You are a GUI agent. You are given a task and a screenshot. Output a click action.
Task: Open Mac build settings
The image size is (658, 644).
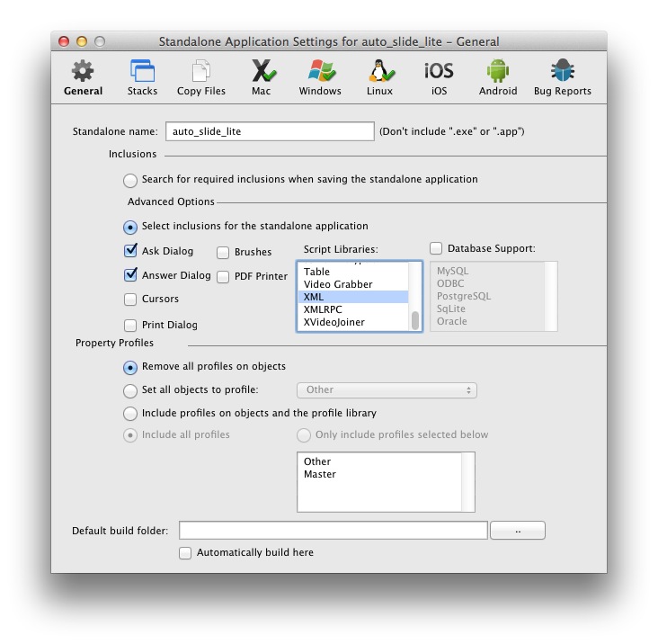tap(262, 78)
